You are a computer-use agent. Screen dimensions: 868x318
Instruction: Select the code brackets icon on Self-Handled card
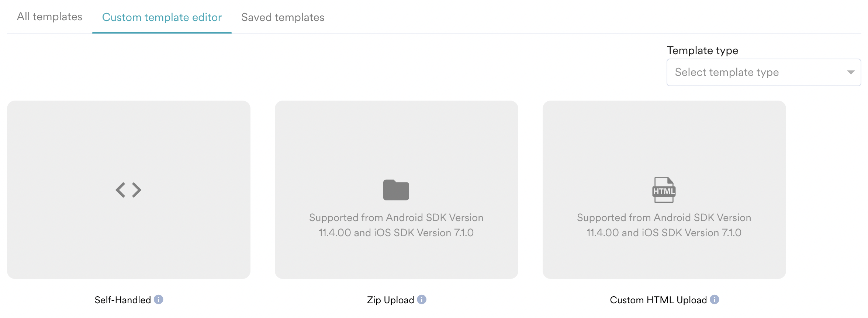point(129,190)
